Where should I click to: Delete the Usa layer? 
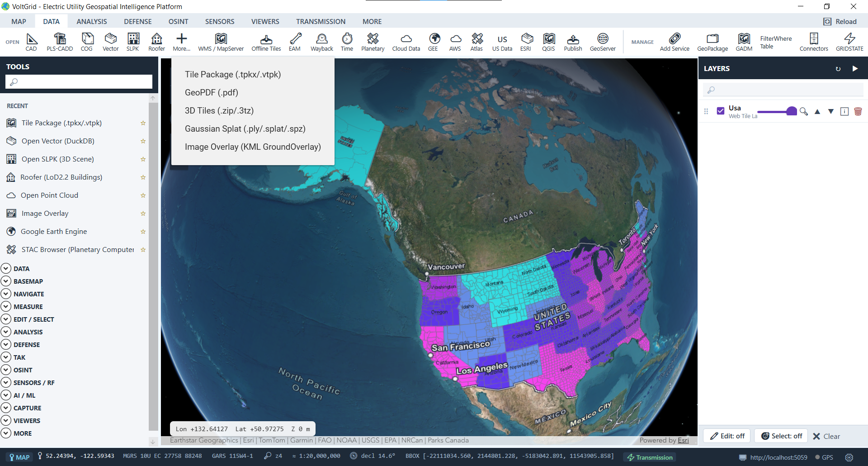858,111
